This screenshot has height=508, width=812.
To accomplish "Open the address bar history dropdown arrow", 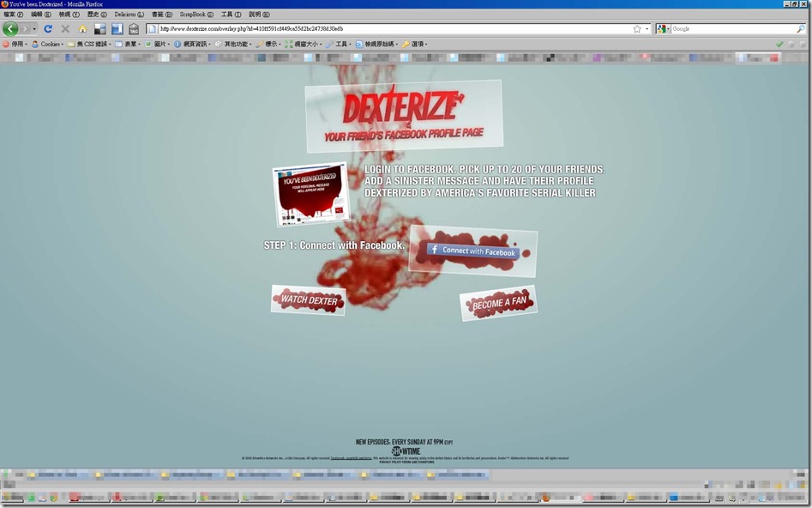I will pyautogui.click(x=647, y=29).
